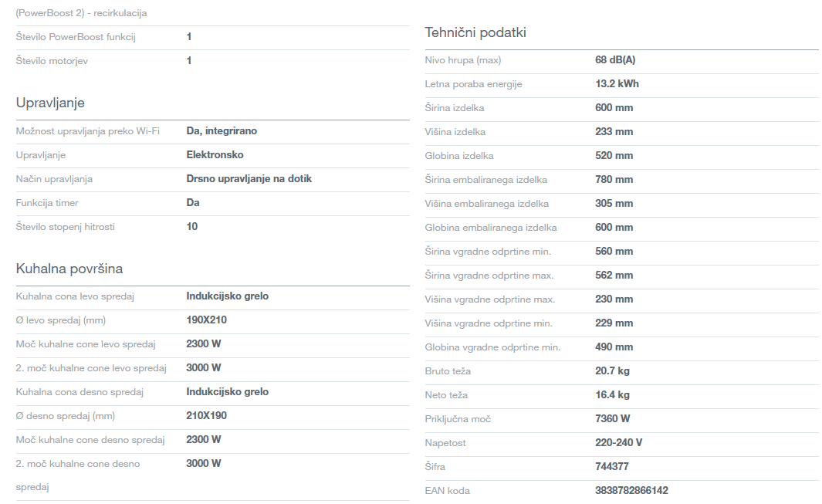Click the Število motorjev label

pyautogui.click(x=52, y=61)
